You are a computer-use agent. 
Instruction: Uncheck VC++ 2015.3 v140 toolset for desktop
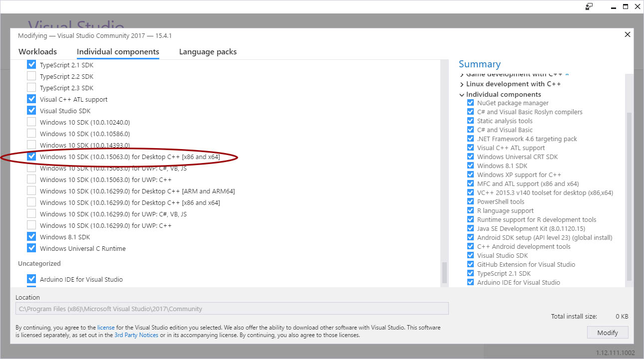[x=470, y=193]
